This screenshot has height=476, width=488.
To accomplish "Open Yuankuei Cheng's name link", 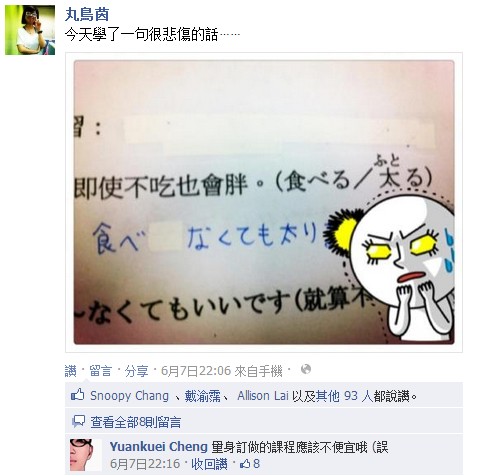I will [159, 447].
